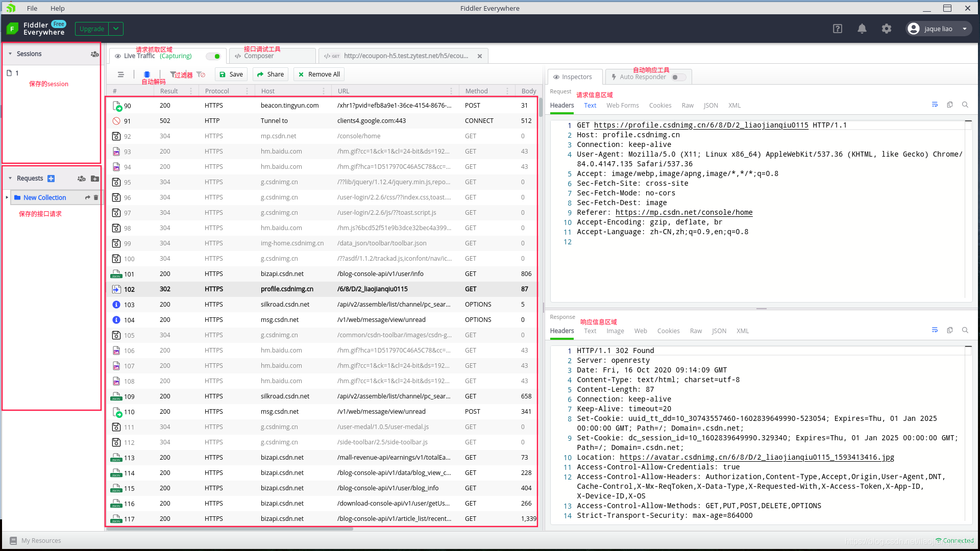Screen dimensions: 980x551
Task: Click the clear filters icon
Action: [x=201, y=74]
